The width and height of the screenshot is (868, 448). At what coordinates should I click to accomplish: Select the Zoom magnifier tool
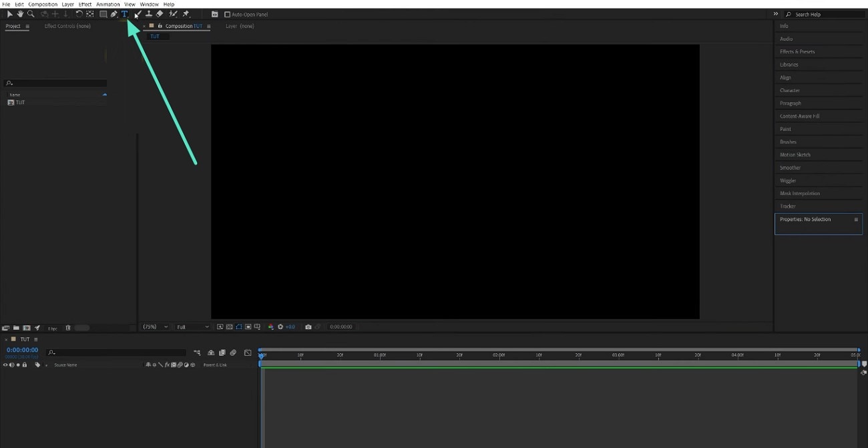tap(31, 14)
